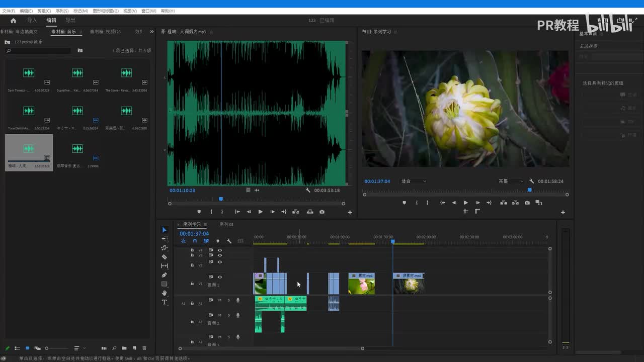The height and width of the screenshot is (362, 644).
Task: Open the 完整 playback resolution dropdown
Action: pyautogui.click(x=510, y=181)
